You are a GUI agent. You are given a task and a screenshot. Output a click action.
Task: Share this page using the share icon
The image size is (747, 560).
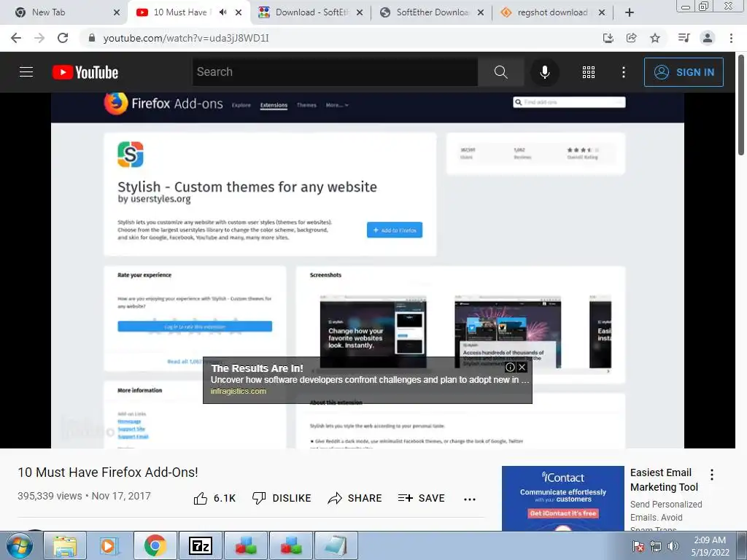pyautogui.click(x=631, y=38)
